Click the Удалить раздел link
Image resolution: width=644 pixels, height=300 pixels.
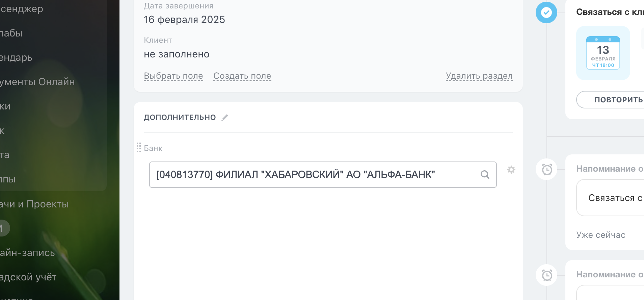tap(479, 76)
